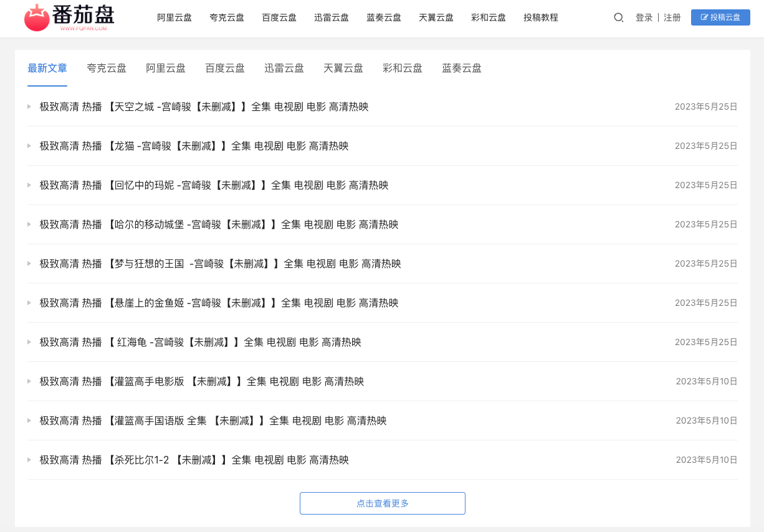Click the blue 投稿云盘 button
Image resolution: width=764 pixels, height=532 pixels.
[x=720, y=17]
